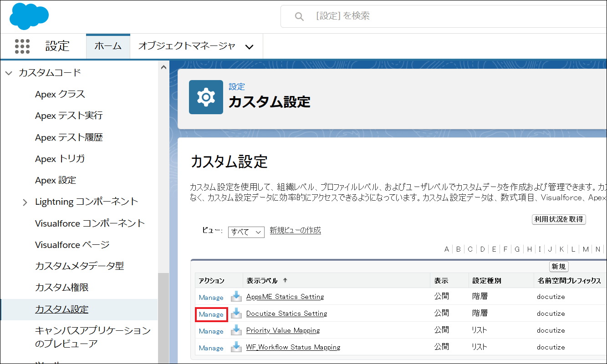Open the WF_Workflow Status Mapping link

tap(293, 347)
